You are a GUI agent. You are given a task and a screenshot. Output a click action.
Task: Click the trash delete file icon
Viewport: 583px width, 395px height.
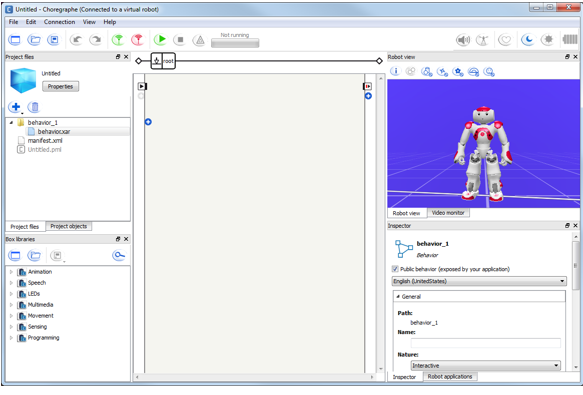coord(34,107)
